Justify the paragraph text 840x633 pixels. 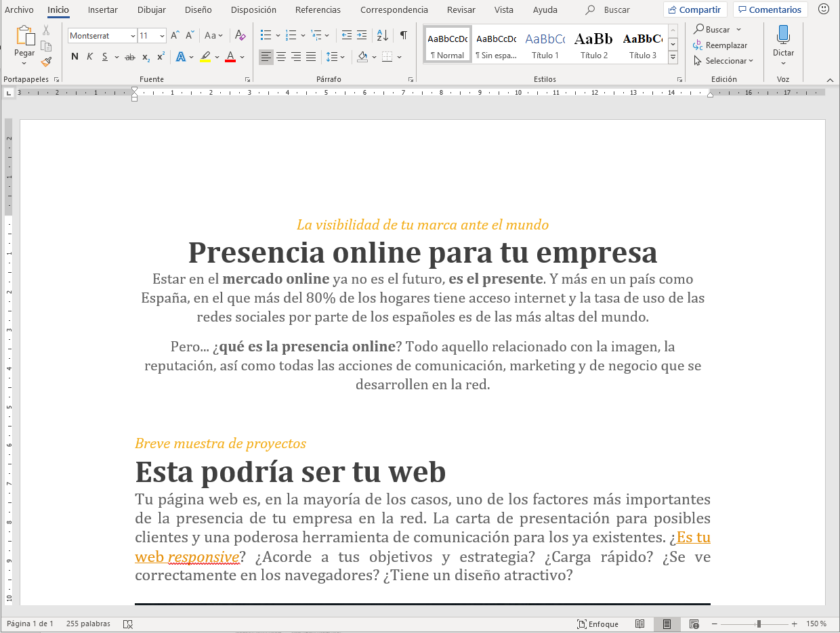pos(311,57)
